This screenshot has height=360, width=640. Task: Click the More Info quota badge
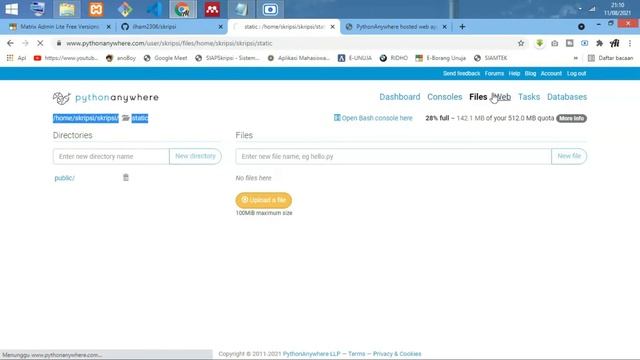click(x=571, y=118)
